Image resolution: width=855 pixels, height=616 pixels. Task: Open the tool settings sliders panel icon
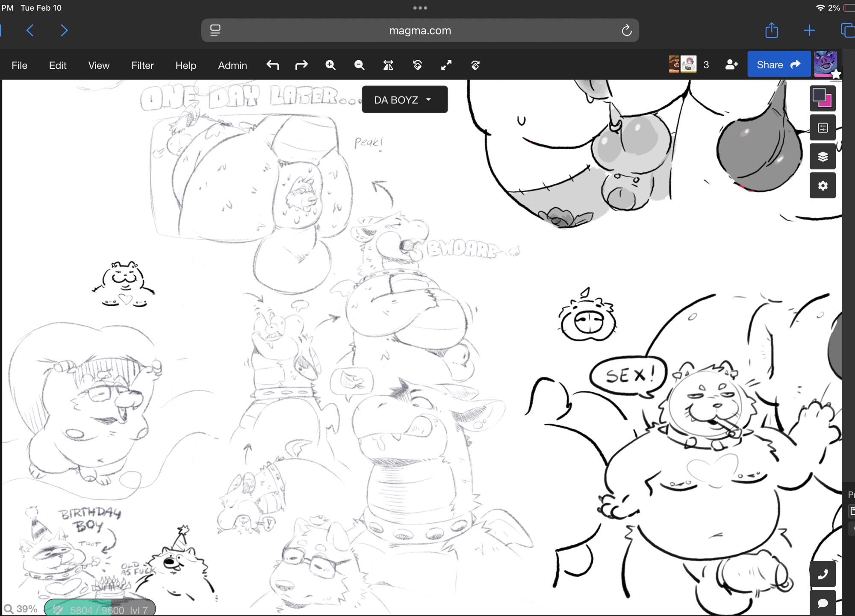click(x=822, y=128)
